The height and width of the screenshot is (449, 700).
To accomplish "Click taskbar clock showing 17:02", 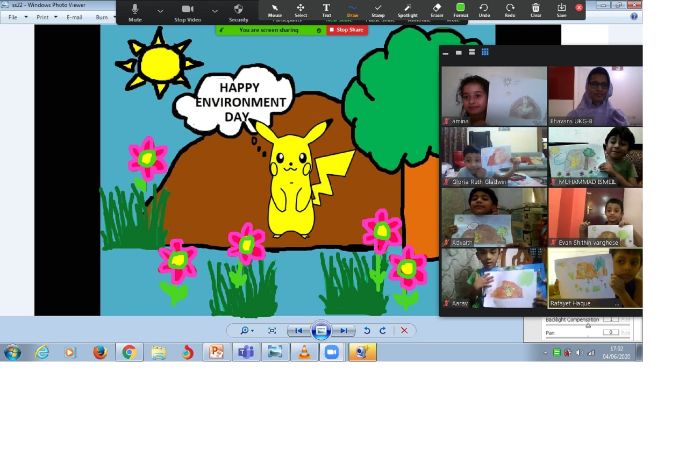I will [617, 353].
